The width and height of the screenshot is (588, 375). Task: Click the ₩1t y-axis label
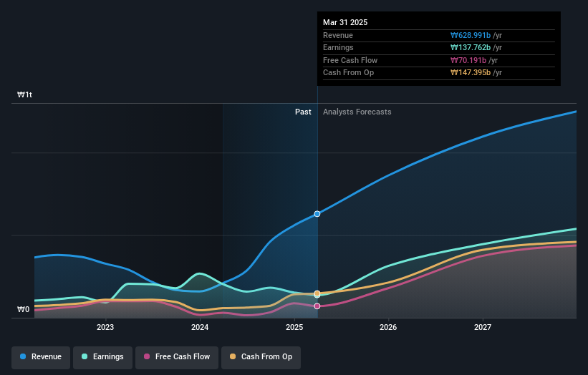tap(25, 94)
